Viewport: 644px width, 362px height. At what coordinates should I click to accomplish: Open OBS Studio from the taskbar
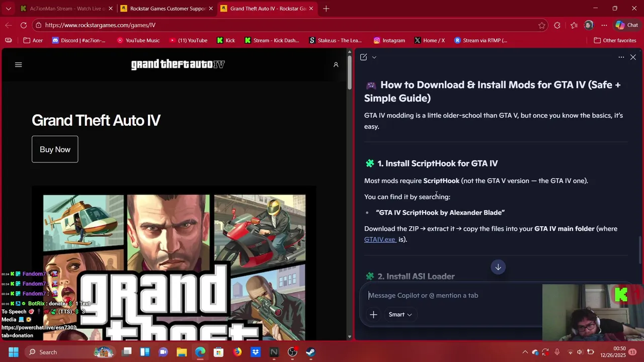292,352
